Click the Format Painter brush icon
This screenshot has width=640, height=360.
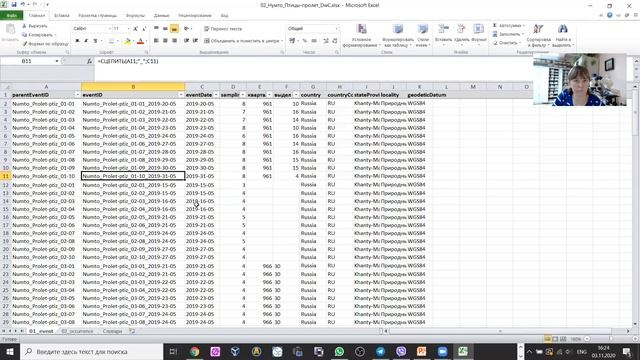[25, 44]
